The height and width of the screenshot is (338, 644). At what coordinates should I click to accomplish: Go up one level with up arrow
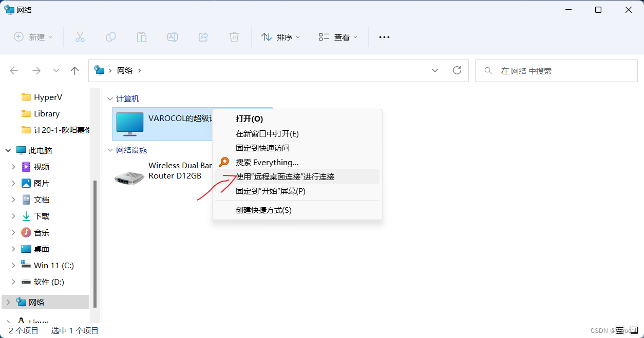coord(75,71)
